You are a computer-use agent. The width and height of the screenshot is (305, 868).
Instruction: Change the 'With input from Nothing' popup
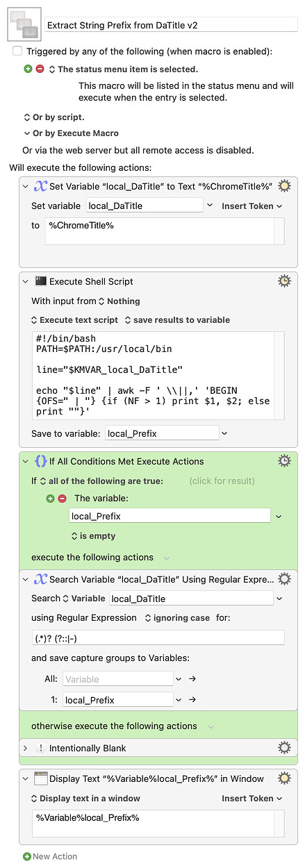coord(119,301)
